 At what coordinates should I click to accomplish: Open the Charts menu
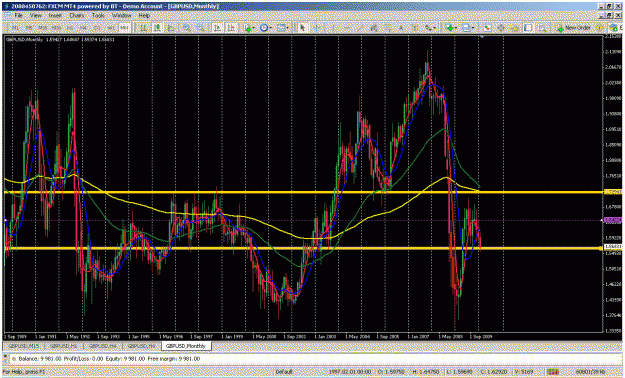(x=77, y=16)
